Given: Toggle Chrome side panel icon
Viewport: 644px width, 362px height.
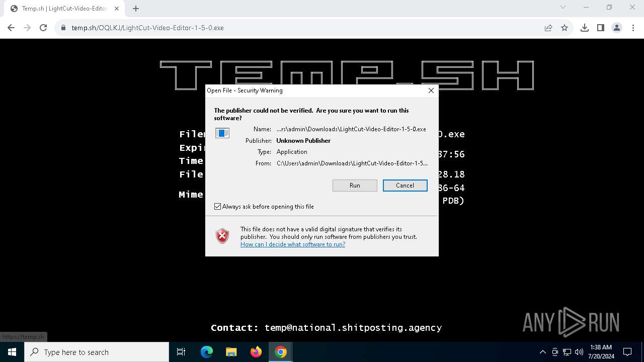Looking at the screenshot, I should (601, 28).
